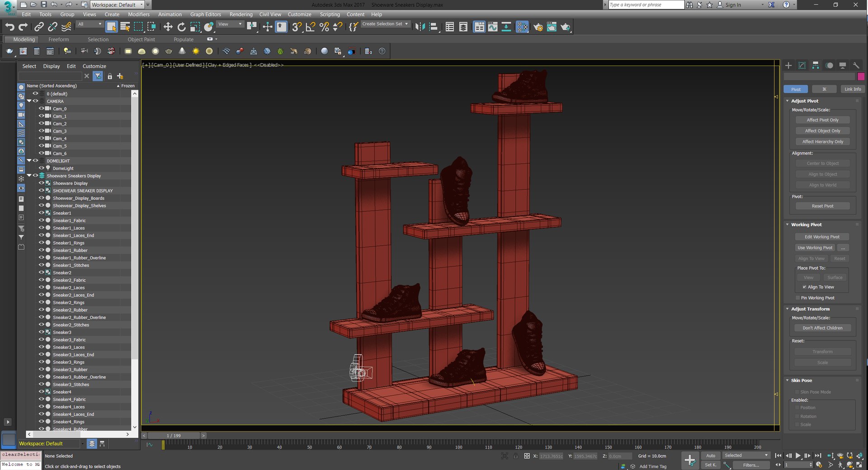
Task: Click the time slider frame 1 / 199
Action: [x=174, y=436]
